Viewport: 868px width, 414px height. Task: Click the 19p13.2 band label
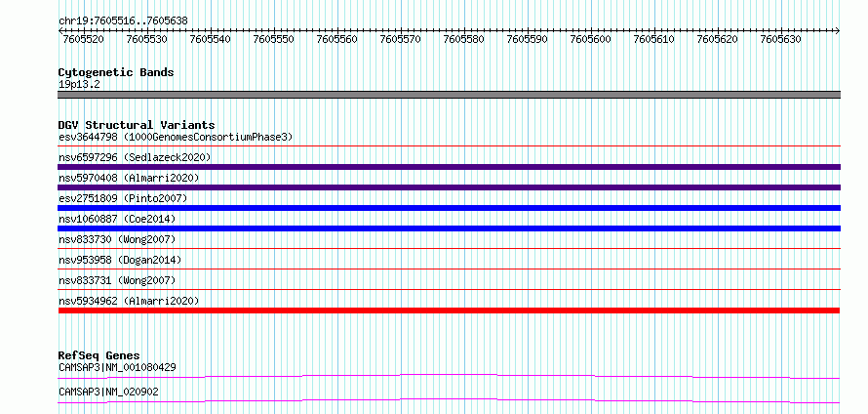tap(79, 85)
